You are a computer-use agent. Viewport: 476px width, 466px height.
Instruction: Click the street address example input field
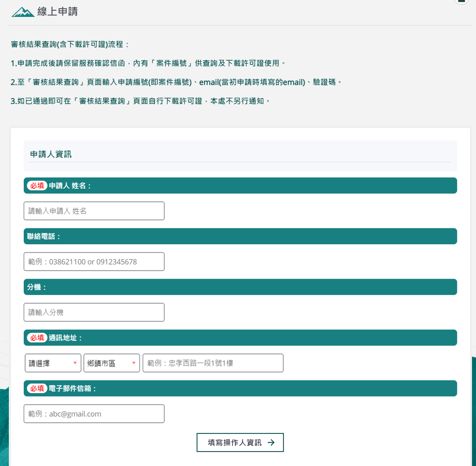[x=212, y=363]
